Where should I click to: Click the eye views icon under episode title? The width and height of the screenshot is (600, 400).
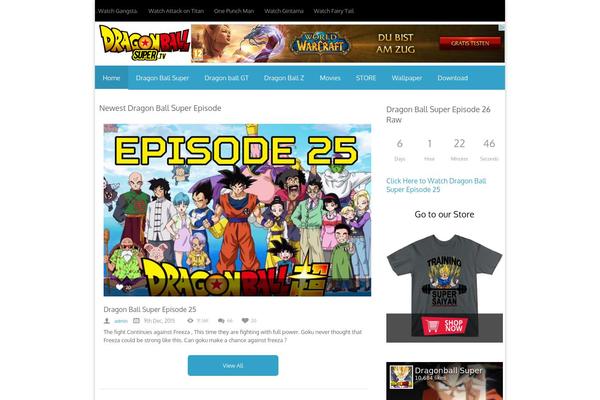point(190,321)
